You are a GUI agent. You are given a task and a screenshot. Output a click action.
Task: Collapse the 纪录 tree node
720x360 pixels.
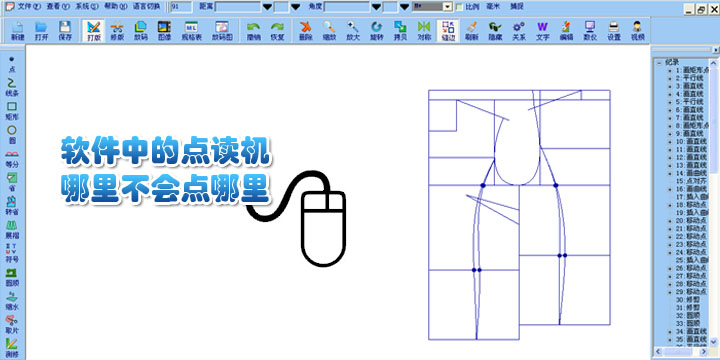(659, 62)
